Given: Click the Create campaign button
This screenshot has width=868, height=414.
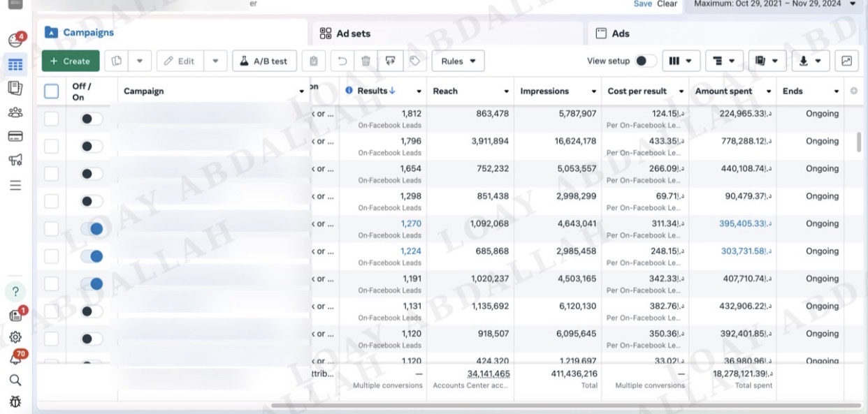Looking at the screenshot, I should pyautogui.click(x=70, y=61).
